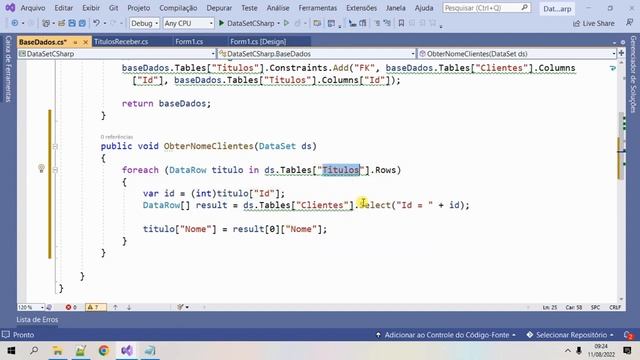Open the ObterNomeClientes member dropdown
Screen dimensions: 640x360
[x=517, y=53]
